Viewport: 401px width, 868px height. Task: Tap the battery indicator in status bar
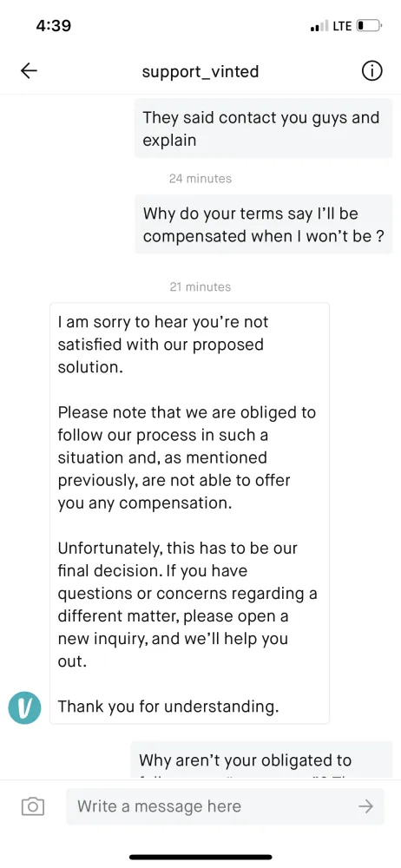[x=370, y=25]
